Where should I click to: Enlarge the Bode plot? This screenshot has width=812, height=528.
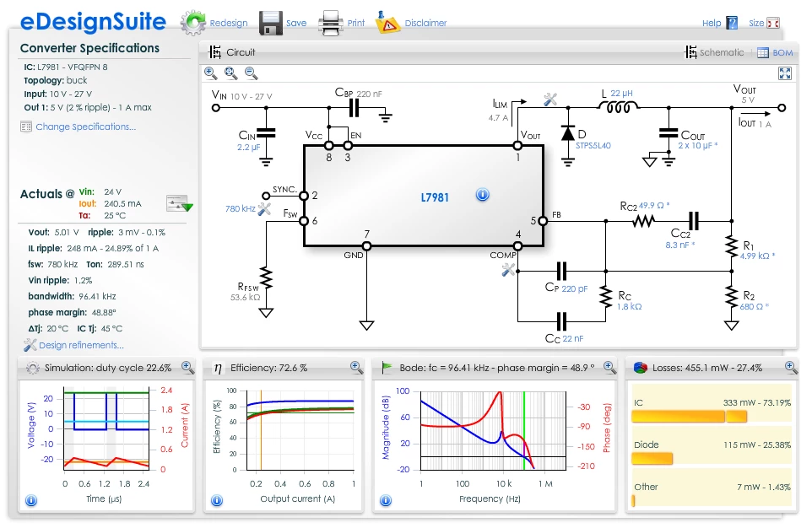(x=609, y=368)
